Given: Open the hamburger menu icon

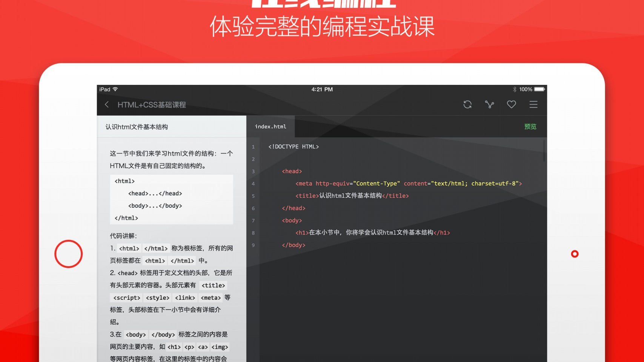Looking at the screenshot, I should point(533,104).
